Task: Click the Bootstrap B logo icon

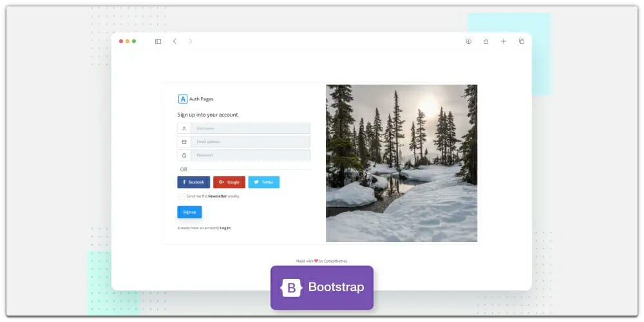Action: click(x=291, y=288)
